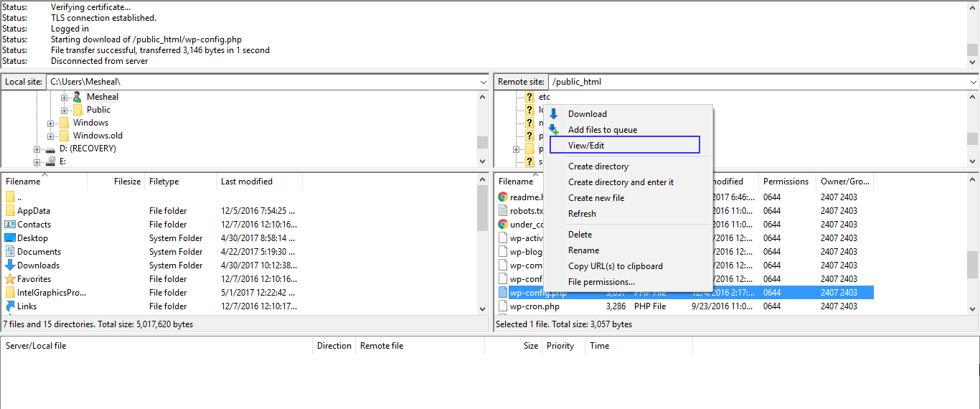This screenshot has width=980, height=409.
Task: Select the wp-cron.php remote file
Action: (534, 306)
